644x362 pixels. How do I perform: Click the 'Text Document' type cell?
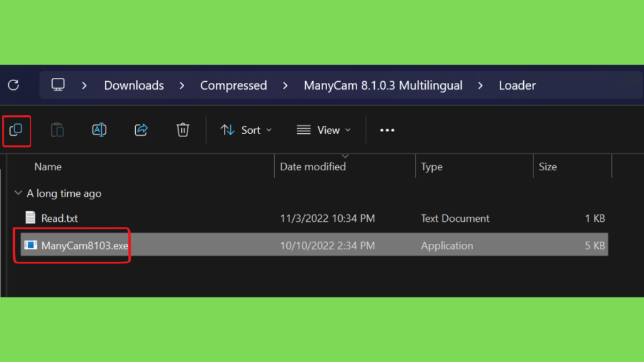coord(455,218)
